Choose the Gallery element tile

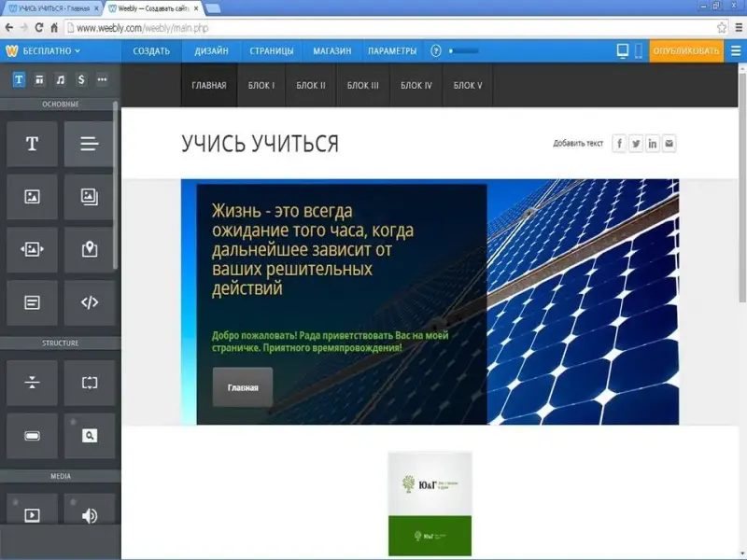89,196
